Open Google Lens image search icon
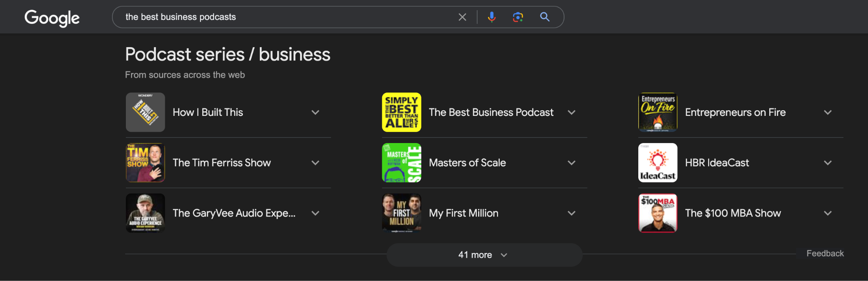 coord(518,17)
